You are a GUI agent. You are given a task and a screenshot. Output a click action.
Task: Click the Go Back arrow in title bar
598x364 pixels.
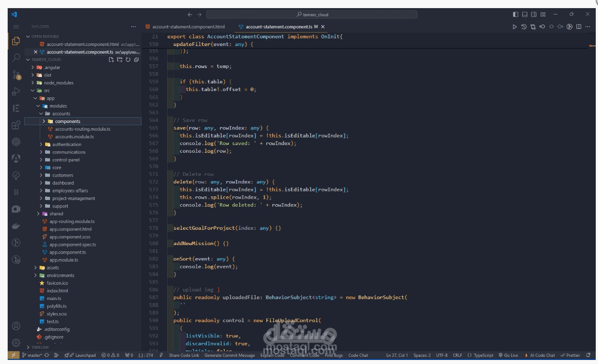coord(190,14)
